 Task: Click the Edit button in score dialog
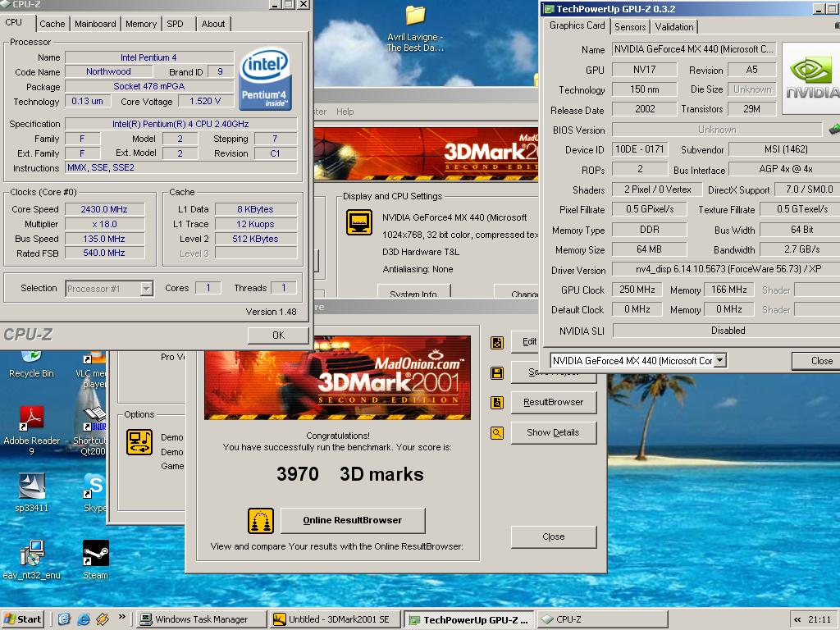pos(526,342)
